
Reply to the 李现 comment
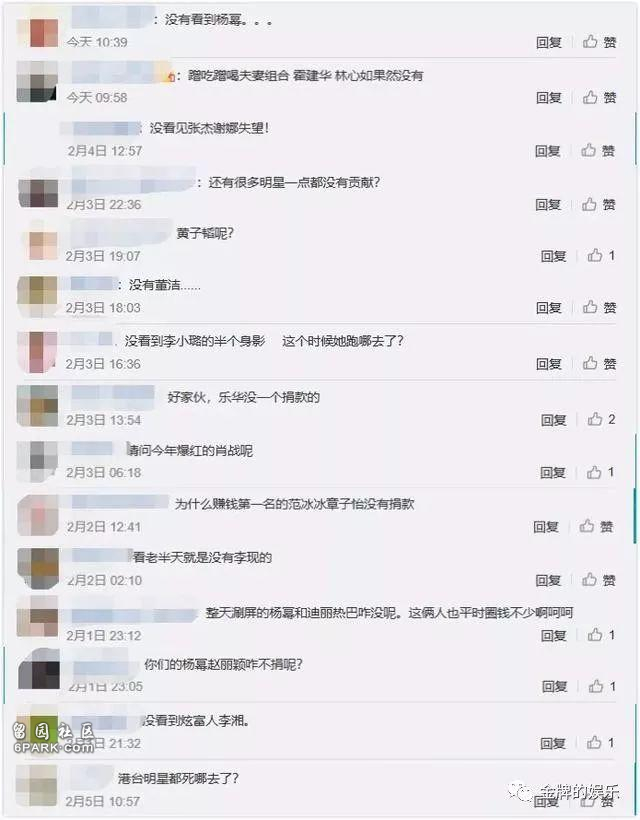548,580
